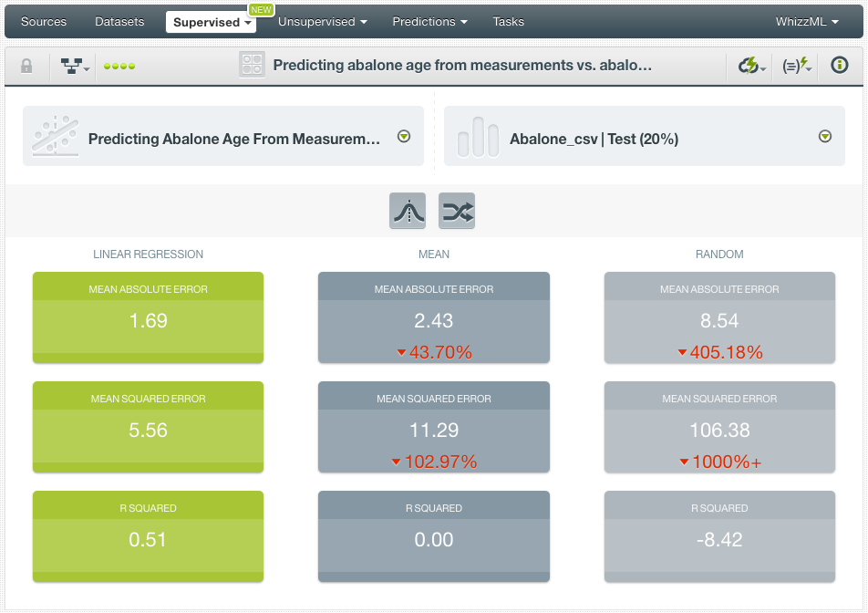This screenshot has width=868, height=613.
Task: Click the Abalone test dataset bars icon
Action: tap(477, 136)
